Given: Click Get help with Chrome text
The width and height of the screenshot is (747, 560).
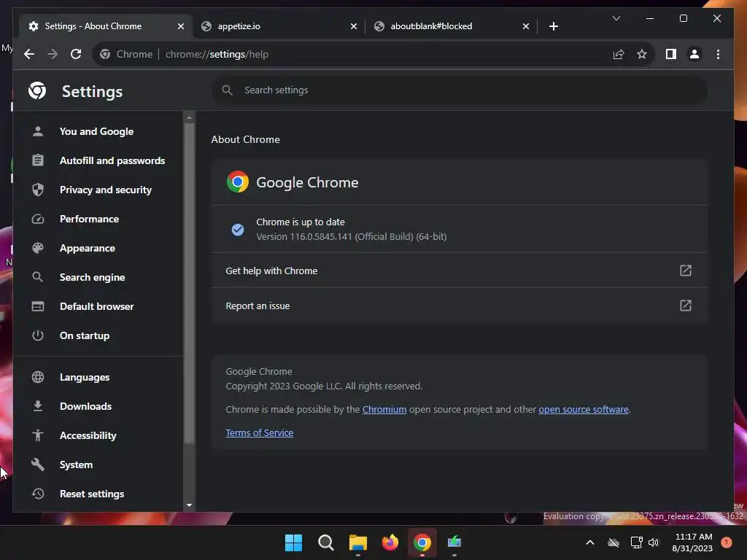Looking at the screenshot, I should [271, 271].
